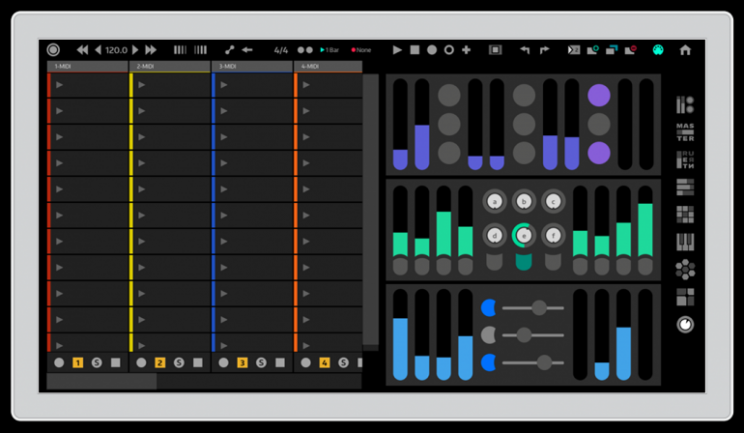
Task: Open the return tracks sidebar icon
Action: click(685, 160)
